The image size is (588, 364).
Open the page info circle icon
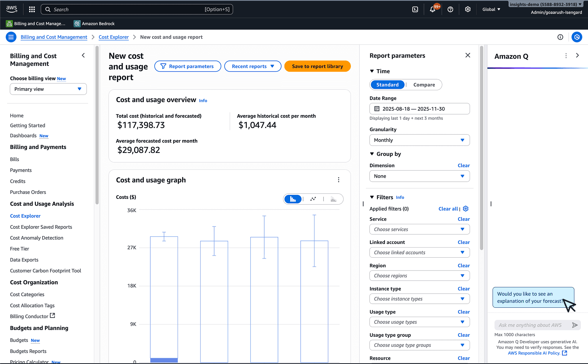click(560, 37)
